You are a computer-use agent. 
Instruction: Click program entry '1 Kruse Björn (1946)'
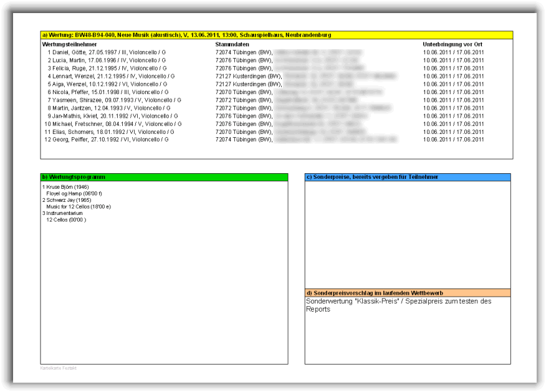pos(65,187)
